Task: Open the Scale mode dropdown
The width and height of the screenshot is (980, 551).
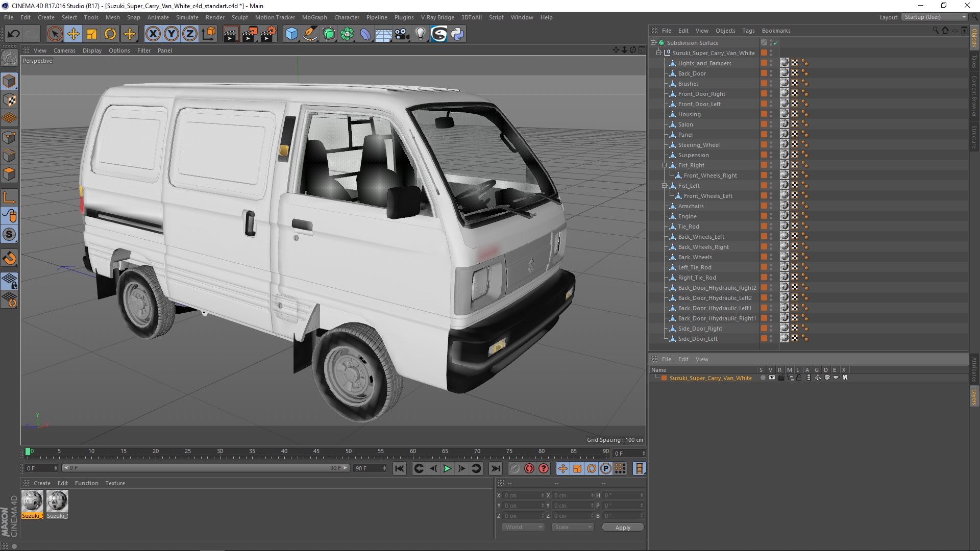Action: click(x=572, y=527)
